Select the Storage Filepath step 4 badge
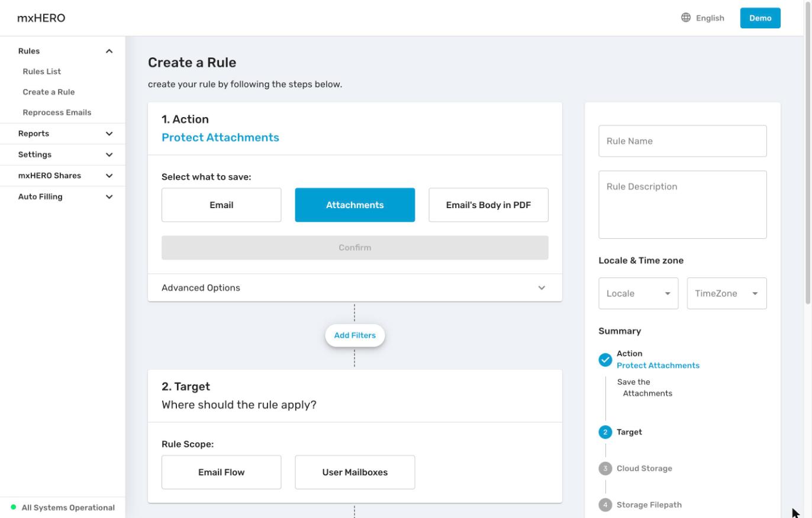 (x=605, y=505)
